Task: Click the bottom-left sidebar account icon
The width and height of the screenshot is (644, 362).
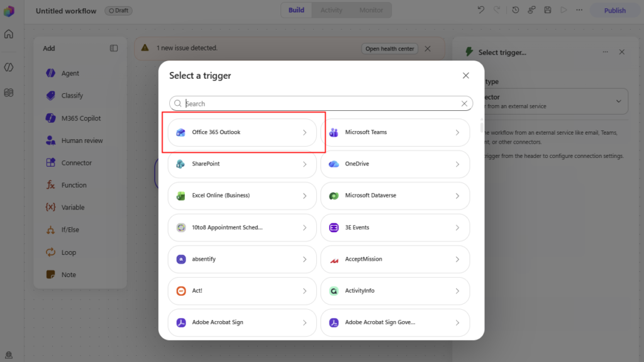Action: click(x=9, y=354)
